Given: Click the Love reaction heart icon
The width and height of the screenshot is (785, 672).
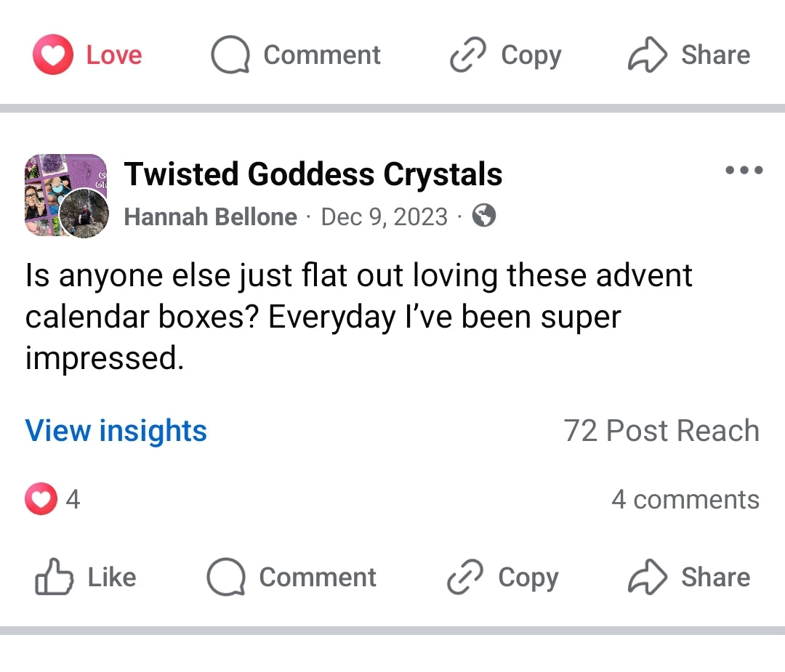Looking at the screenshot, I should tap(53, 54).
